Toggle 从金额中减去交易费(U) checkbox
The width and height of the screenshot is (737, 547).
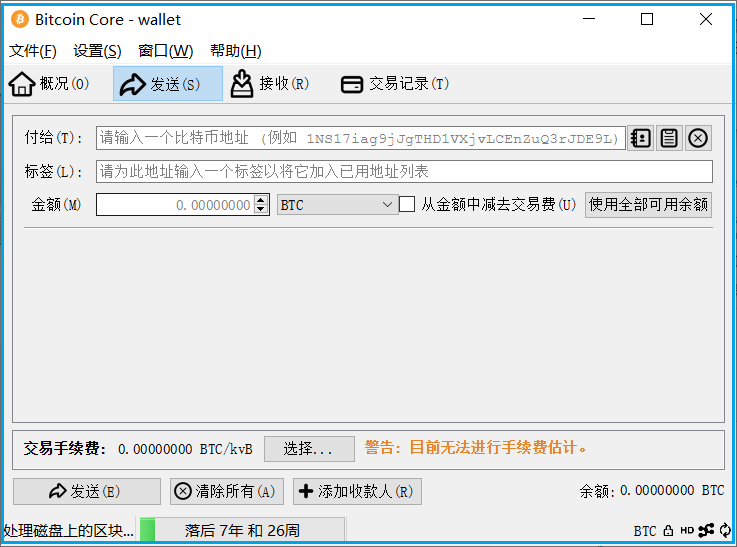click(407, 204)
